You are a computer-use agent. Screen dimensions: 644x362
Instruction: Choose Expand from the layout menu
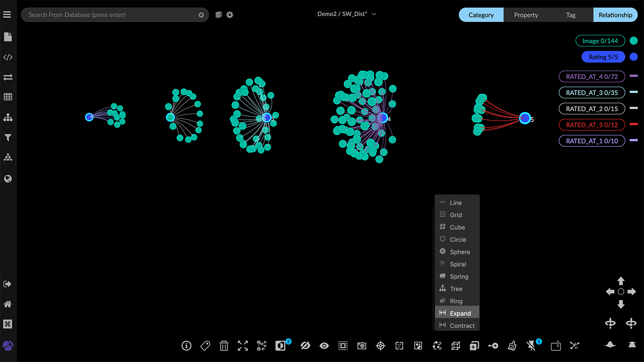pyautogui.click(x=460, y=313)
